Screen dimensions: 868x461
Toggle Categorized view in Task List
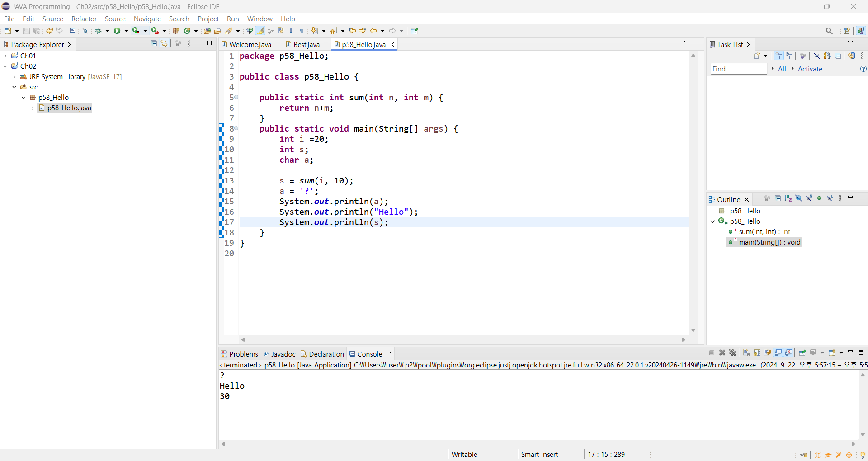(778, 56)
